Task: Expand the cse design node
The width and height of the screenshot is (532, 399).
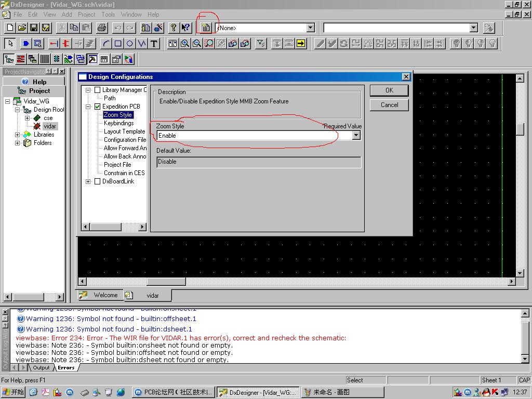Action: click(x=27, y=118)
